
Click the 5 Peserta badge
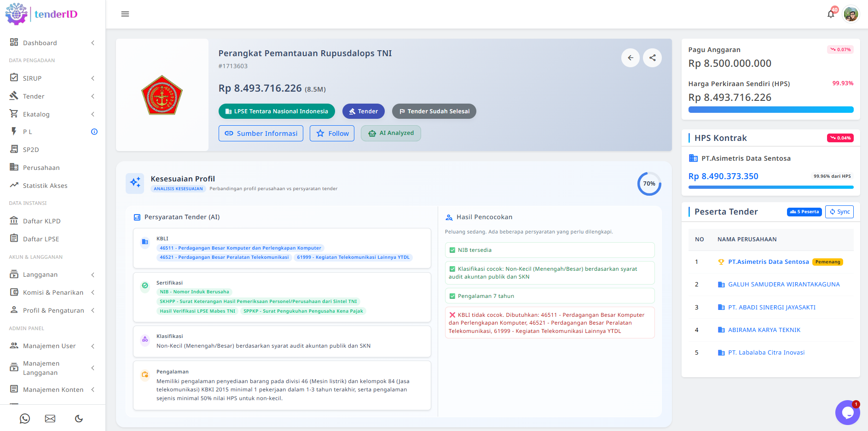(804, 212)
